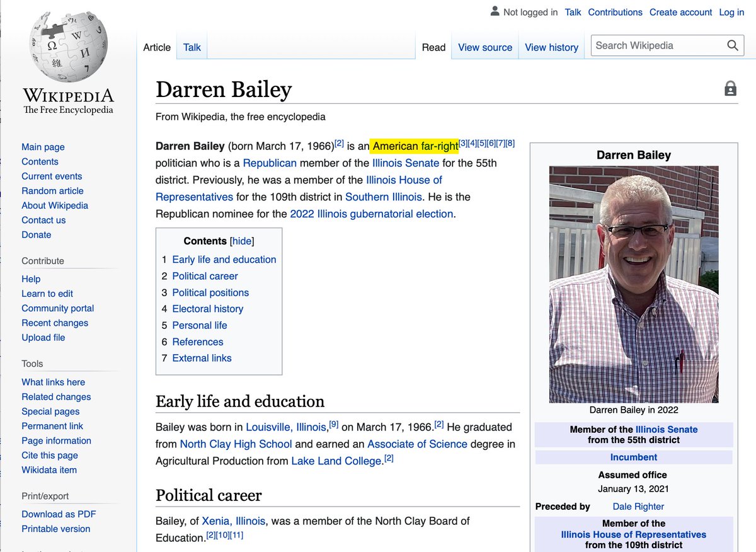The width and height of the screenshot is (756, 552).
Task: Open Xenia, Illinois link
Action: point(234,521)
